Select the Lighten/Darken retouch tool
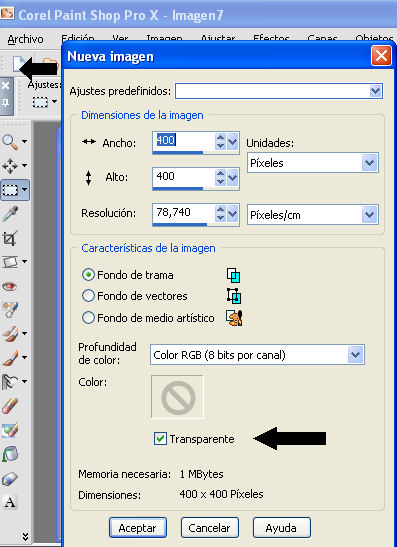The height and width of the screenshot is (547, 397). click(x=10, y=382)
